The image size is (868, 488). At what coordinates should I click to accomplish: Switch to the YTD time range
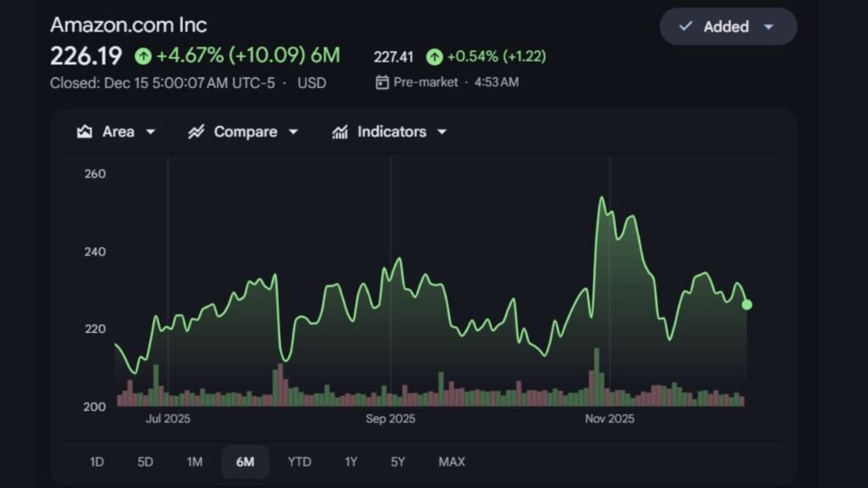(298, 462)
